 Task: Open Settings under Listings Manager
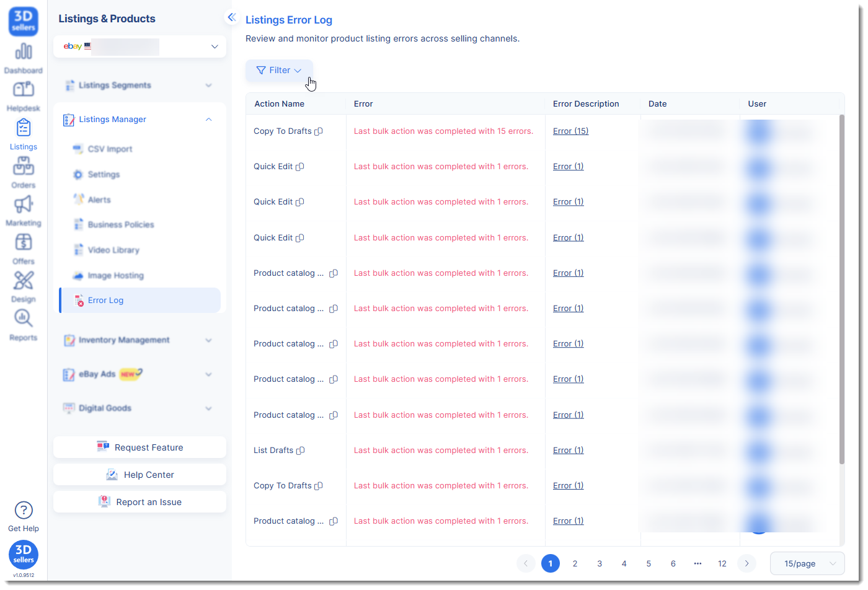(140, 174)
